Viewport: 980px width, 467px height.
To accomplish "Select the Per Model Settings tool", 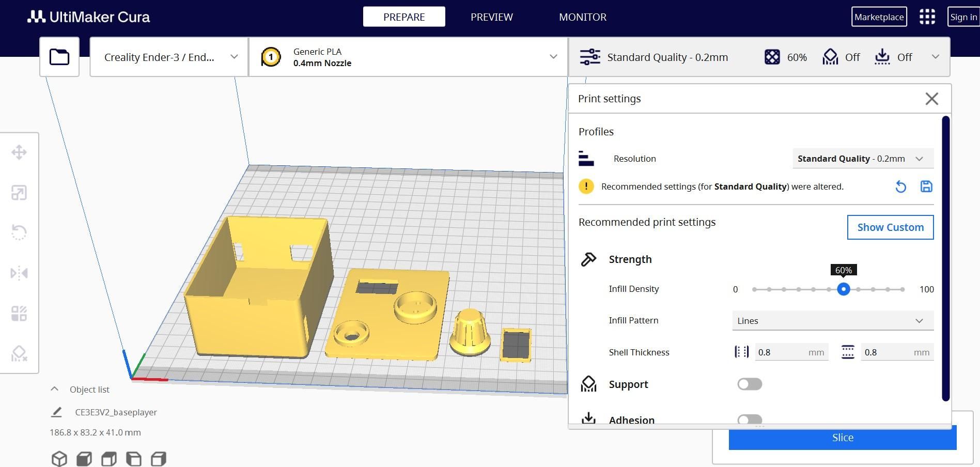I will (19, 313).
